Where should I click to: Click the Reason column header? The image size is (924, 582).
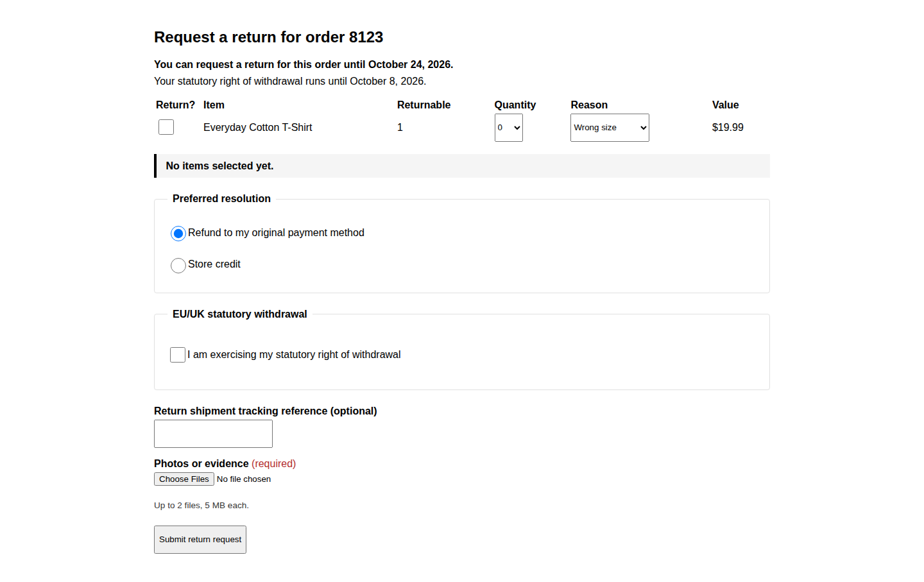pos(589,105)
